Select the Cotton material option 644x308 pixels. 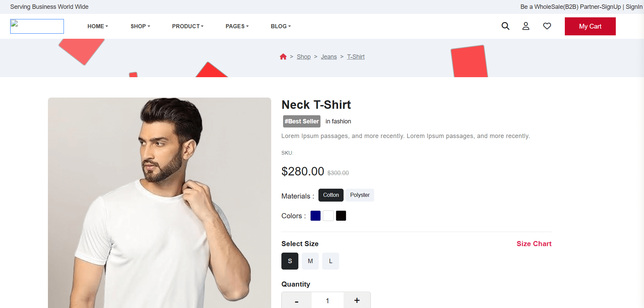point(331,195)
